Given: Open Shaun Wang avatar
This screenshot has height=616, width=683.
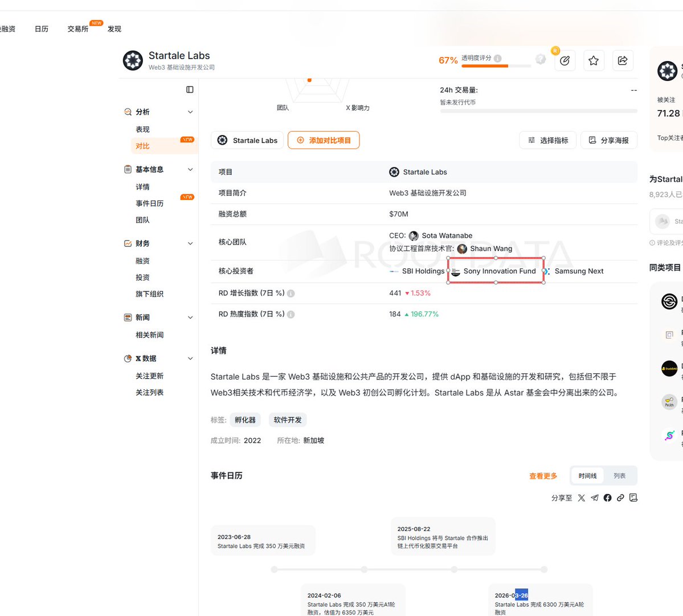Looking at the screenshot, I should [x=462, y=249].
